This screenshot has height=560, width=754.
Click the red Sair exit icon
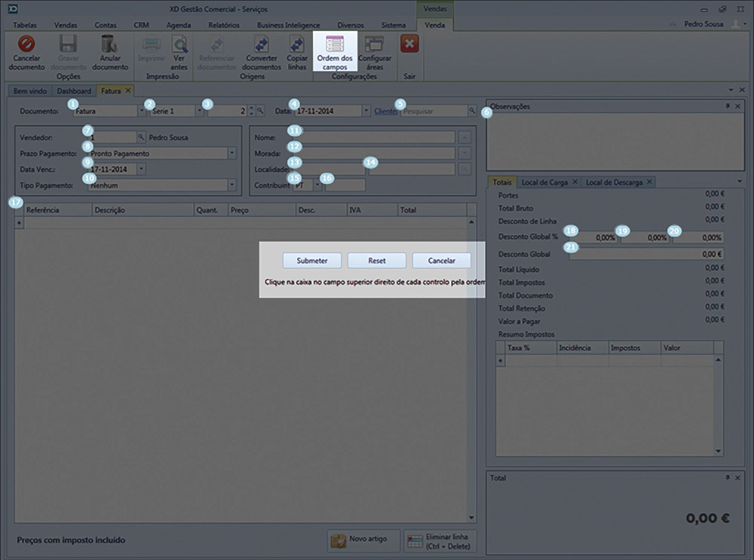(x=409, y=44)
